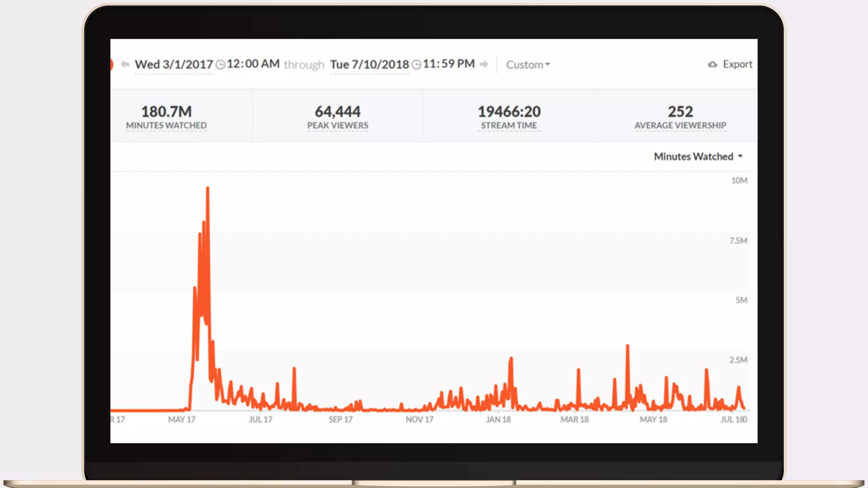Screen dimensions: 868x488
Task: Click the caret next to Minutes Watched
Action: click(740, 156)
